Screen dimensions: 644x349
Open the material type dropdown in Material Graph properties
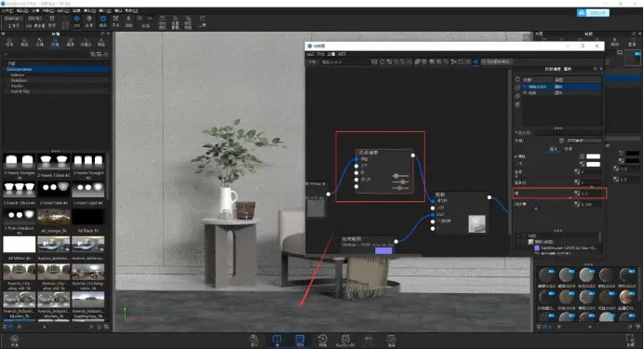(584, 141)
